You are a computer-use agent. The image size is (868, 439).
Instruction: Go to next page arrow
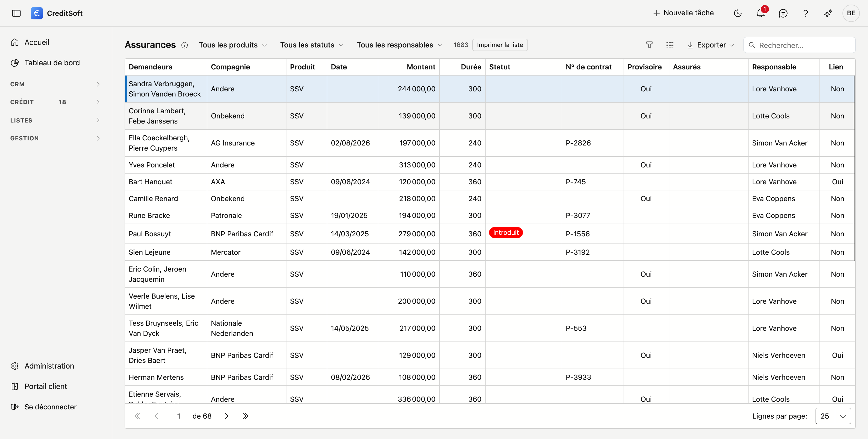tap(226, 416)
